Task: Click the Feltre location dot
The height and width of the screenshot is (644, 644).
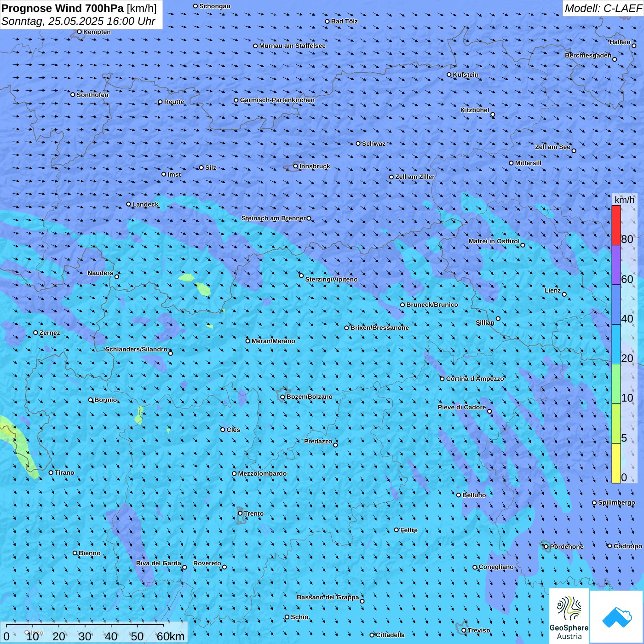Action: click(x=396, y=530)
